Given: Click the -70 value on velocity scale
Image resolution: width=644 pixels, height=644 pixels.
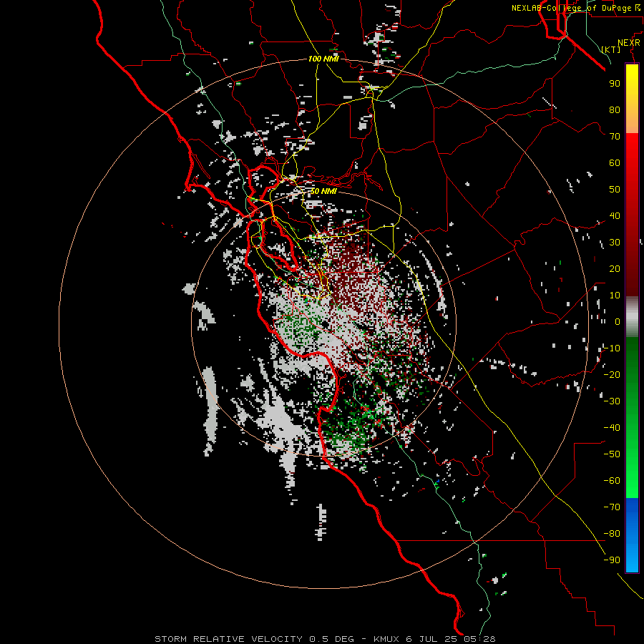Looking at the screenshot, I should (612, 507).
